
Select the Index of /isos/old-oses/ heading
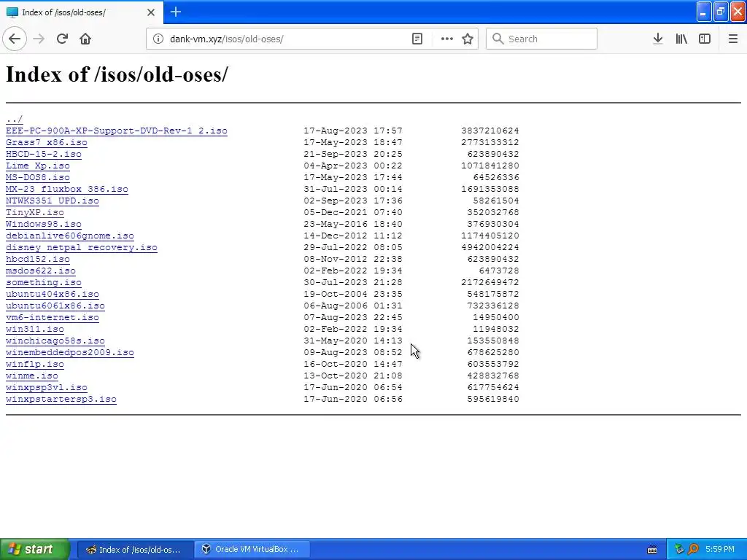point(117,74)
